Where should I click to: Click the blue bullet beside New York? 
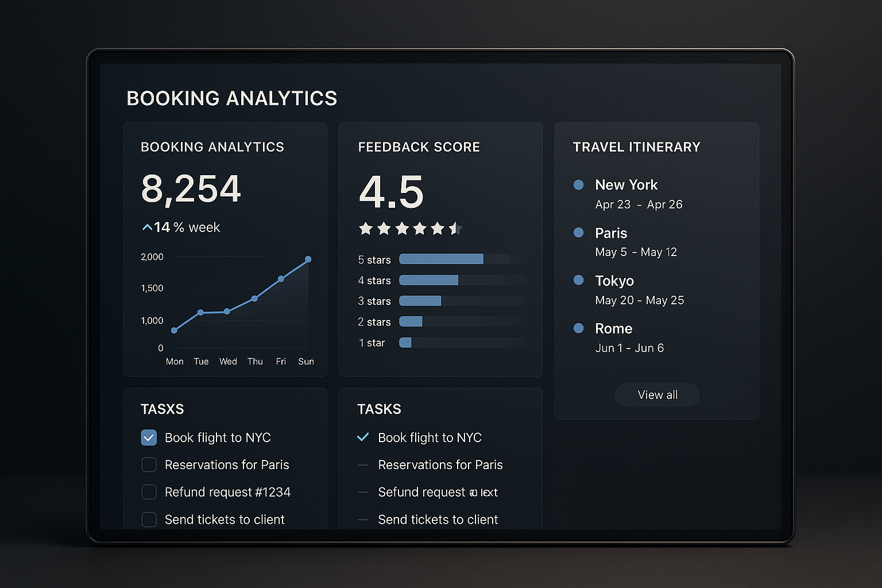coord(578,185)
